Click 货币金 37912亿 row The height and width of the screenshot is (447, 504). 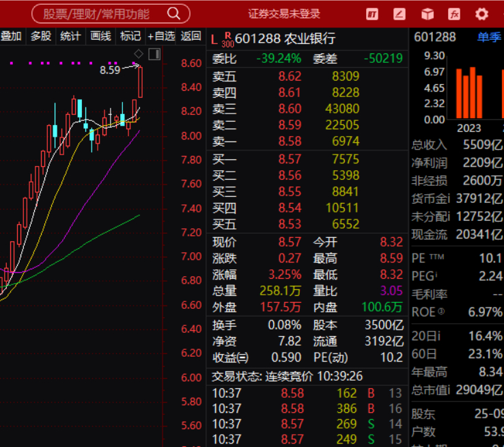457,199
